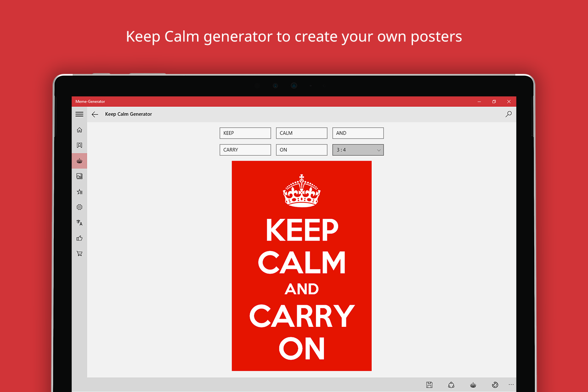Save the poster with floppy disk icon
The image size is (588, 392).
429,385
